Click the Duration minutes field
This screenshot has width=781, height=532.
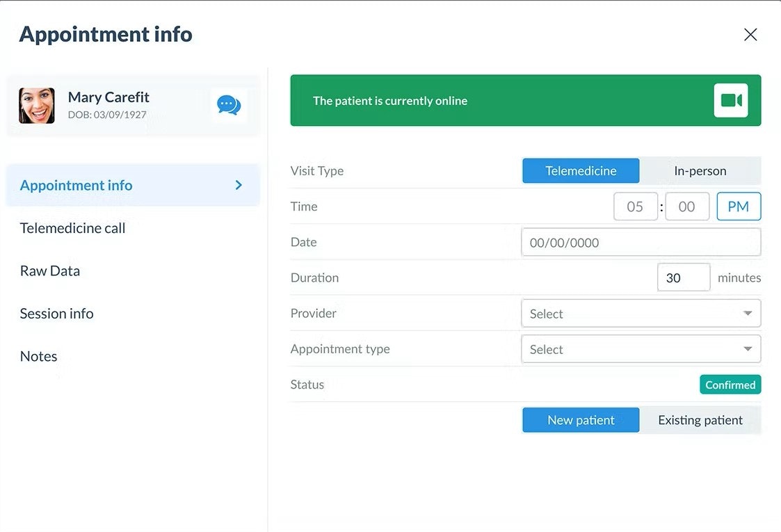coord(684,277)
